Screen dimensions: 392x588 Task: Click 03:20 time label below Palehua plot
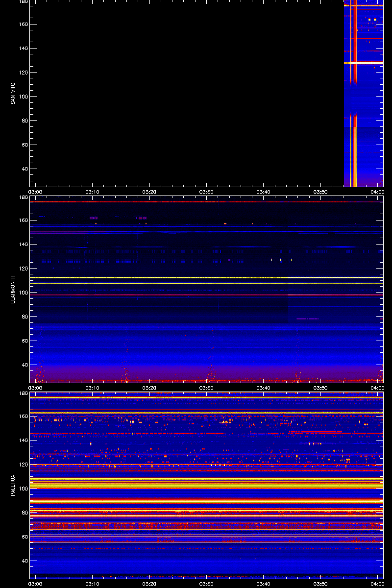pos(149,584)
